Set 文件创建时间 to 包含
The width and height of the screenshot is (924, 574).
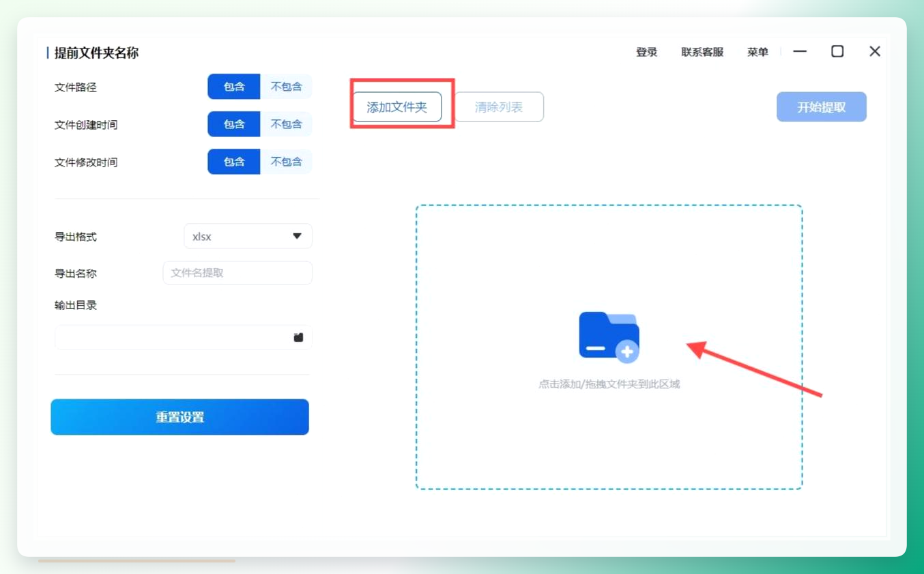(234, 124)
